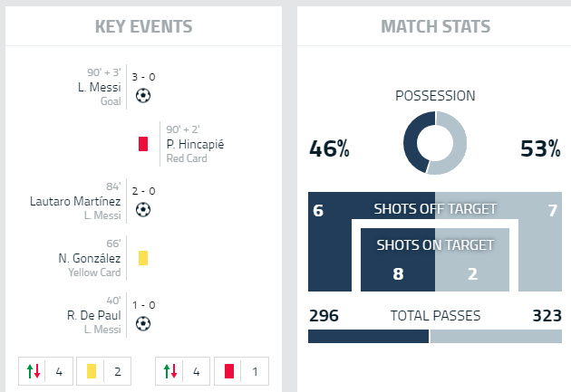Click the P. Hincapié player name
Image resolution: width=571 pixels, height=392 pixels.
(195, 144)
